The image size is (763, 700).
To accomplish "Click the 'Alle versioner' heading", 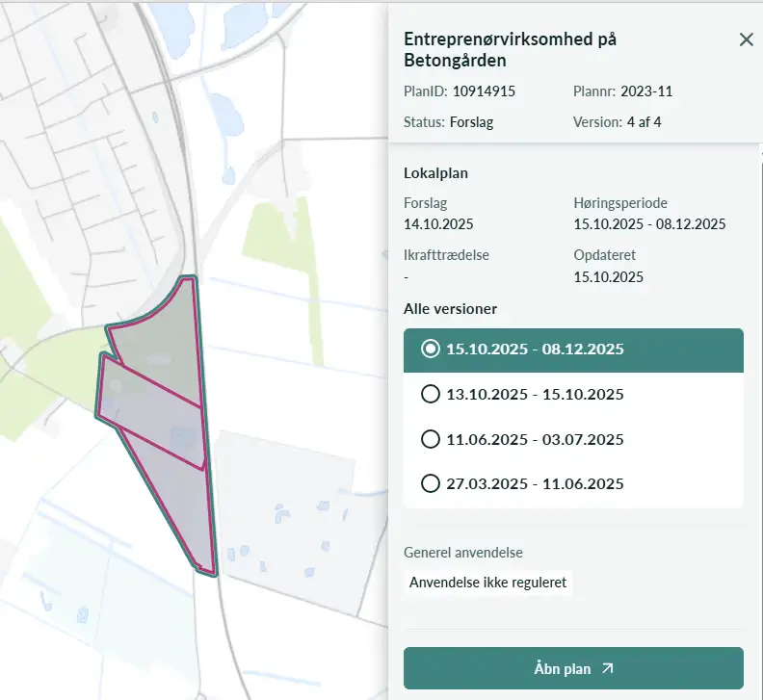I will point(451,309).
